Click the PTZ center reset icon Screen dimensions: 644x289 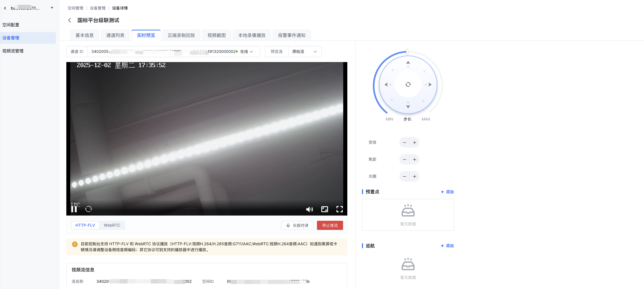pos(408,84)
